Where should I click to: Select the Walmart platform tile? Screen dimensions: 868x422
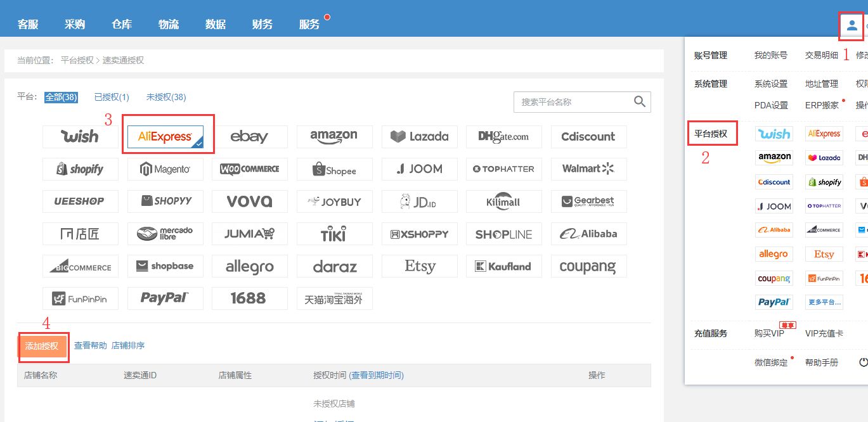point(589,169)
